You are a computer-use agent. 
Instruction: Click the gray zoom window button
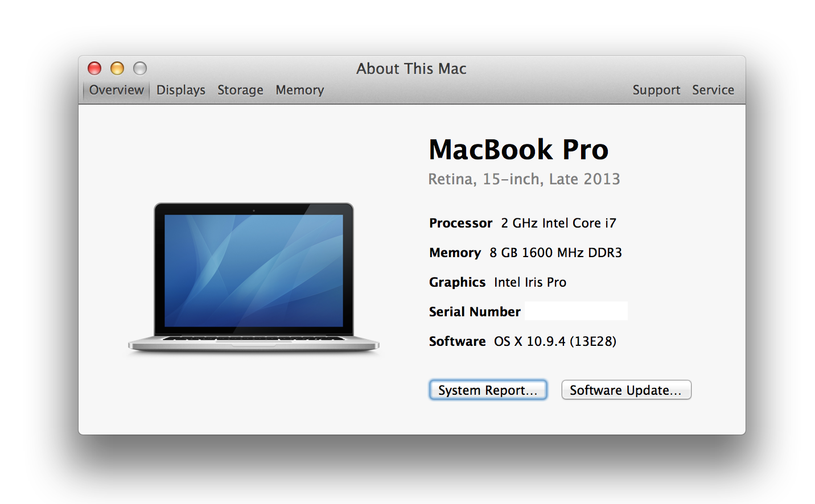tap(140, 68)
